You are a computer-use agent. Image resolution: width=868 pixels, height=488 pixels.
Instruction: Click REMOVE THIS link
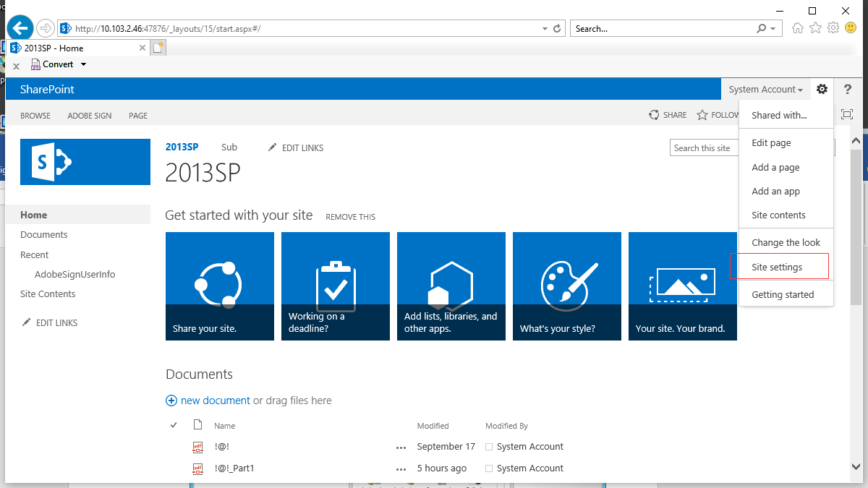[350, 217]
